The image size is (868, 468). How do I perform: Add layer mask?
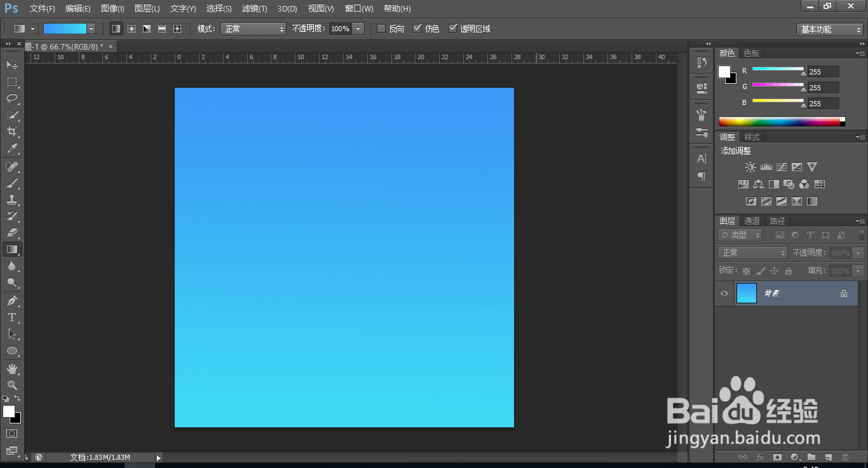pyautogui.click(x=777, y=457)
